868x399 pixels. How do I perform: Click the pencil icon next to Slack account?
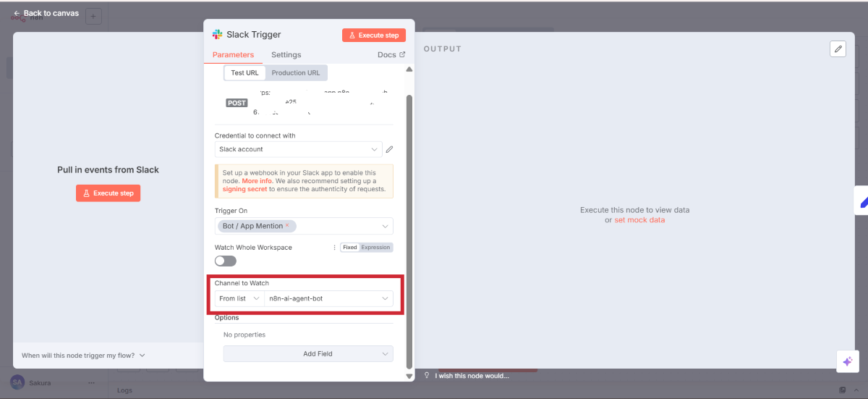(389, 149)
